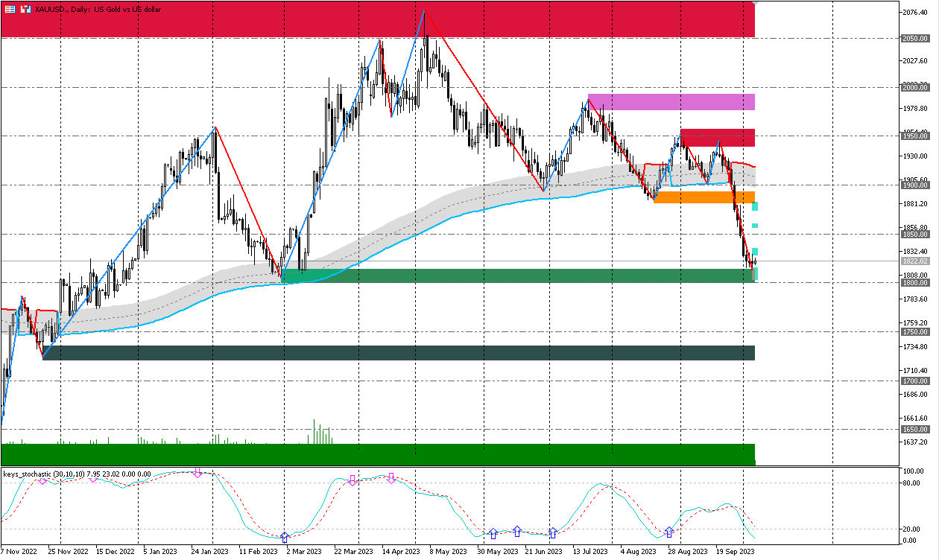This screenshot has height=560, width=939.
Task: Click the 19 Sep 2023 date label
Action: (735, 552)
